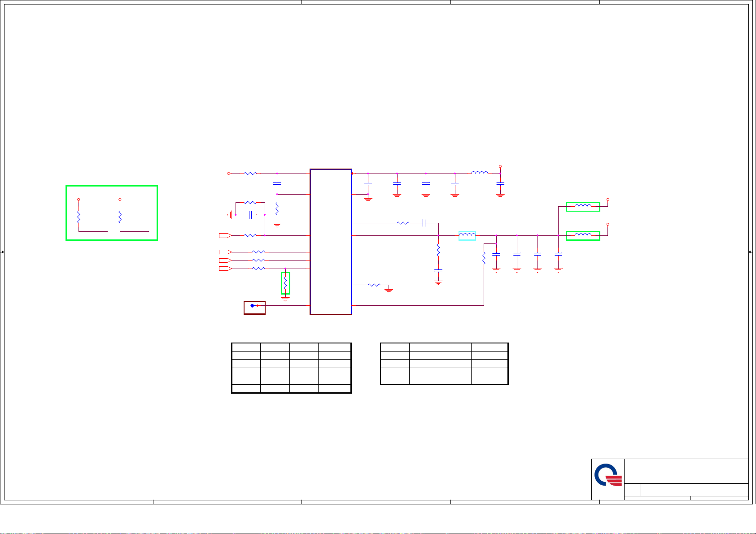The width and height of the screenshot is (756, 534).
Task: Click the three-column table on the right
Action: click(444, 364)
